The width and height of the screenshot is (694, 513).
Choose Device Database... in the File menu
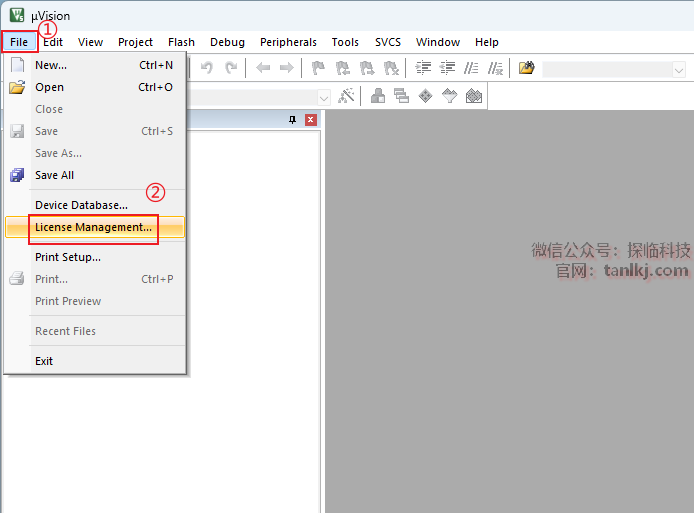coord(81,205)
